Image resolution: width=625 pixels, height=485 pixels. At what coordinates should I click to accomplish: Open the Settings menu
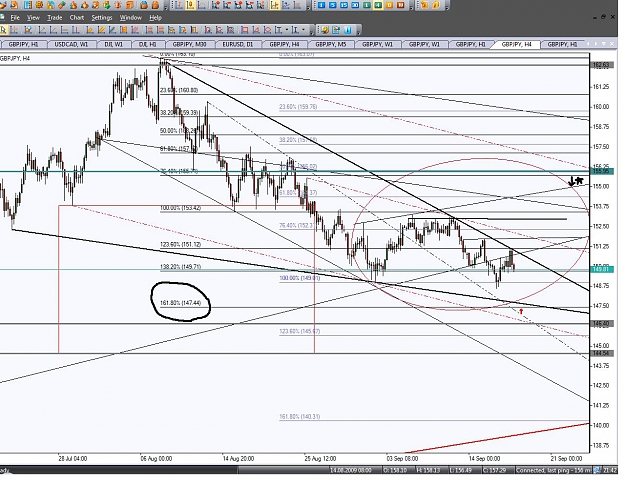coord(102,18)
